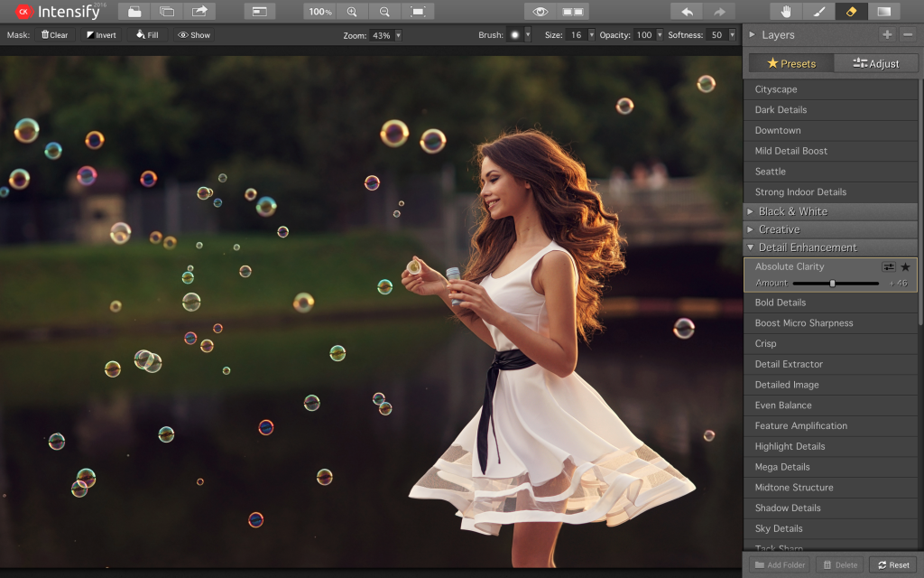
Task: Click the Reset button
Action: click(x=892, y=564)
